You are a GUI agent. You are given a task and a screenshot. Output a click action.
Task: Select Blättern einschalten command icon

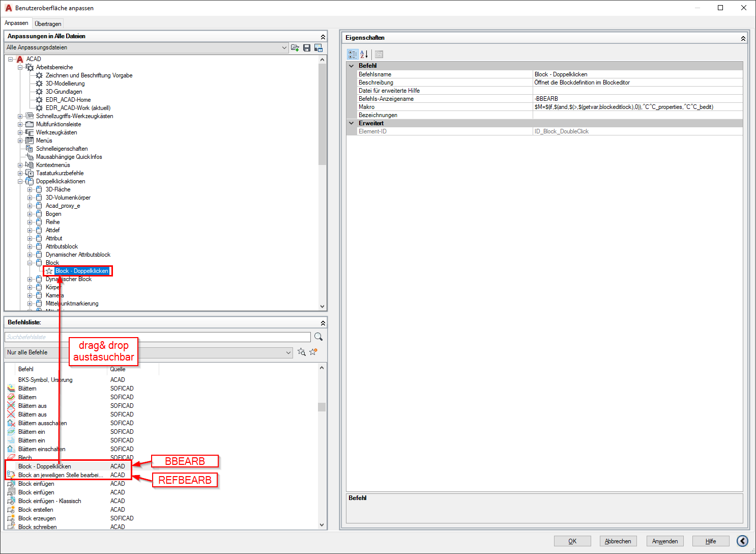(x=11, y=449)
